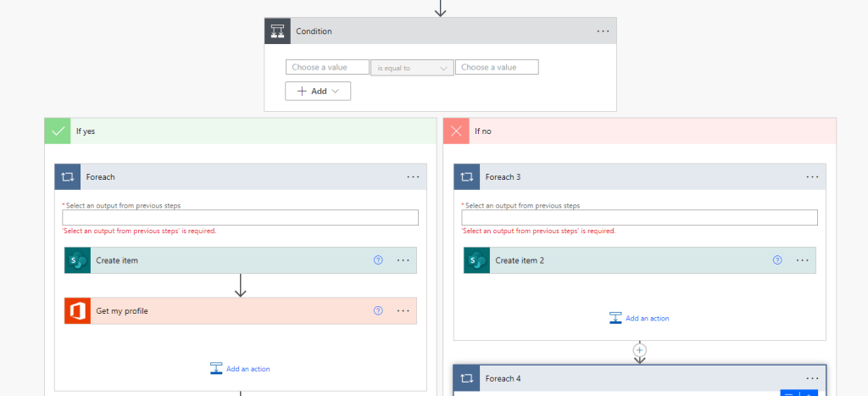Click the Condition action icon

pyautogui.click(x=278, y=31)
